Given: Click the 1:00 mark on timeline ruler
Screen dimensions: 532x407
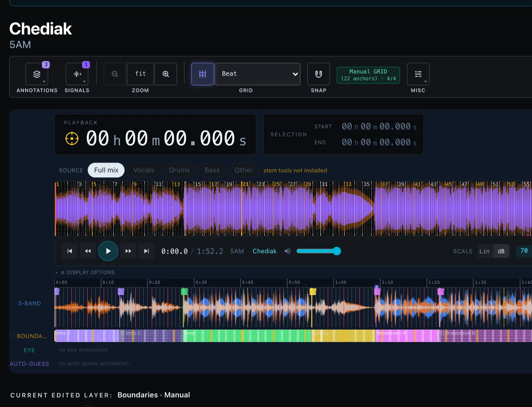Looking at the screenshot, I should point(341,282).
